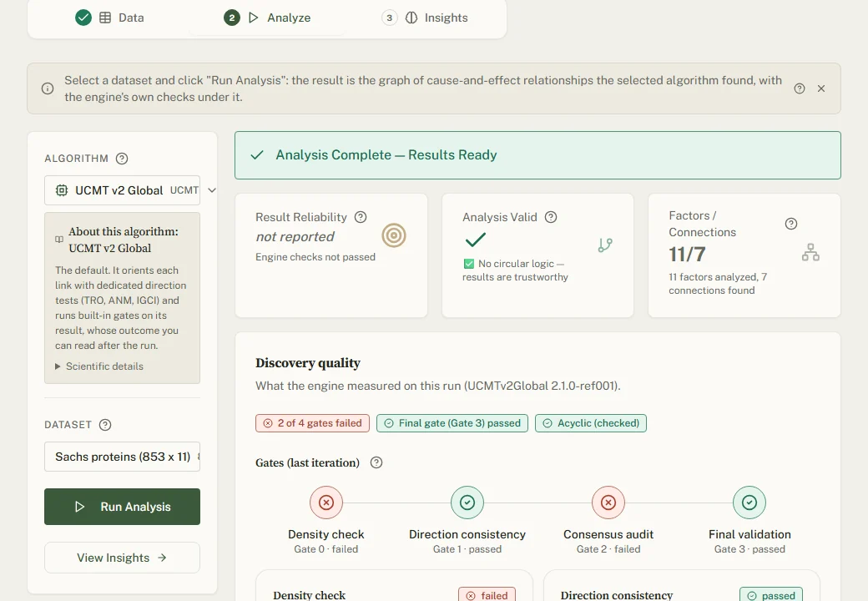
Task: Click the step 3 number badge
Action: [390, 18]
